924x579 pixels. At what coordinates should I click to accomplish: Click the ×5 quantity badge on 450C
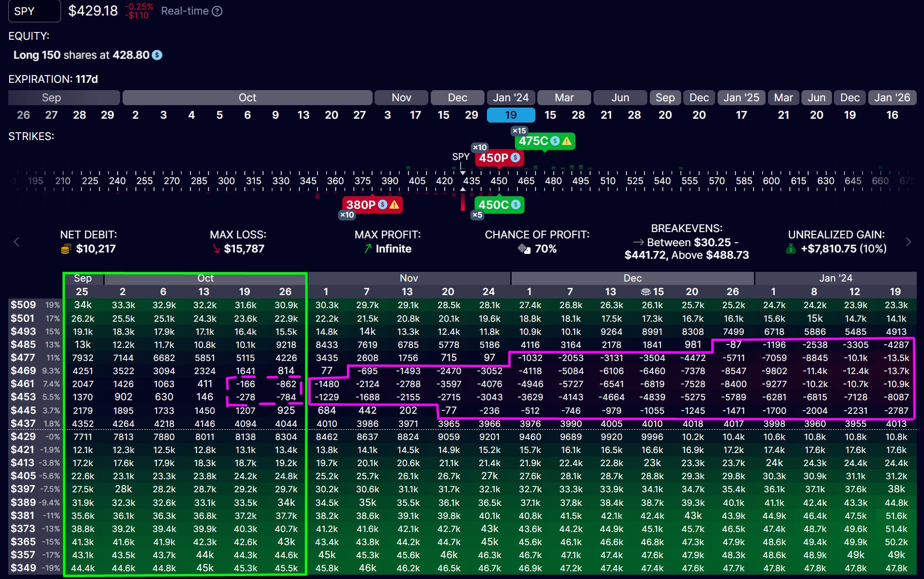tap(477, 215)
